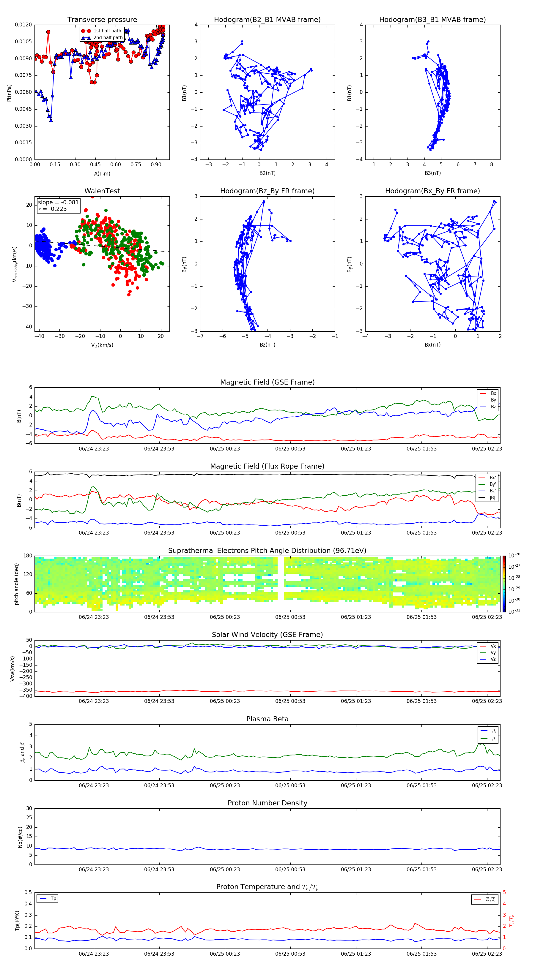Click the β legend entry in Plasma Beta
This screenshot has width=535, height=980.
(489, 739)
